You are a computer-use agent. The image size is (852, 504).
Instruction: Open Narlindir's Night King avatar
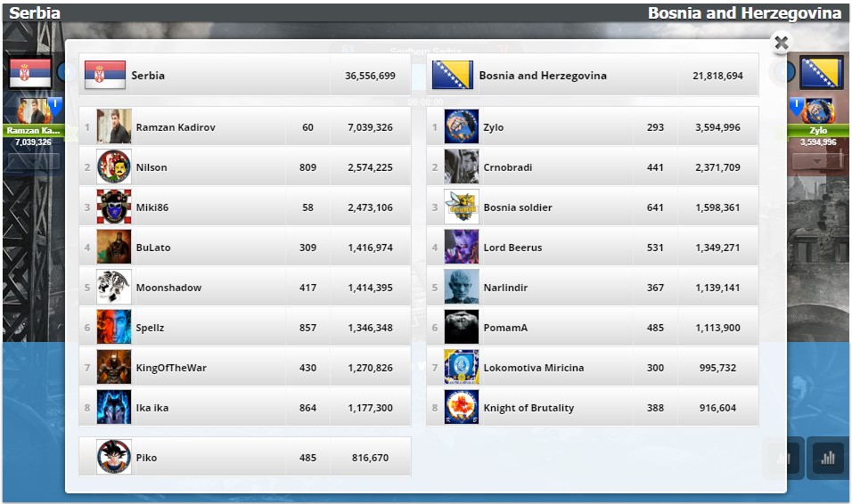[x=462, y=288]
